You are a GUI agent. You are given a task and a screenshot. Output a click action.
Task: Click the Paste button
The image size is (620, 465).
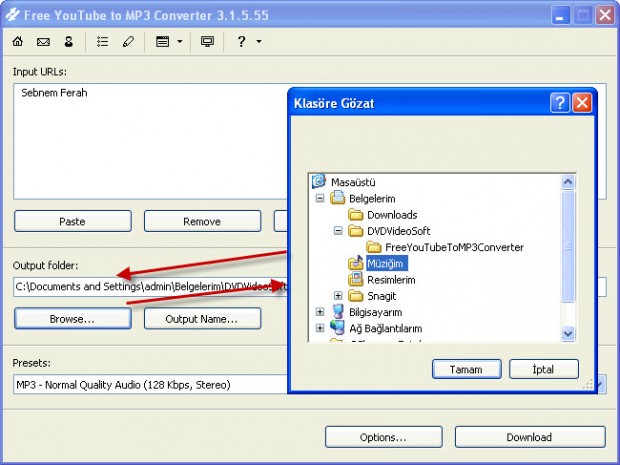pos(73,221)
